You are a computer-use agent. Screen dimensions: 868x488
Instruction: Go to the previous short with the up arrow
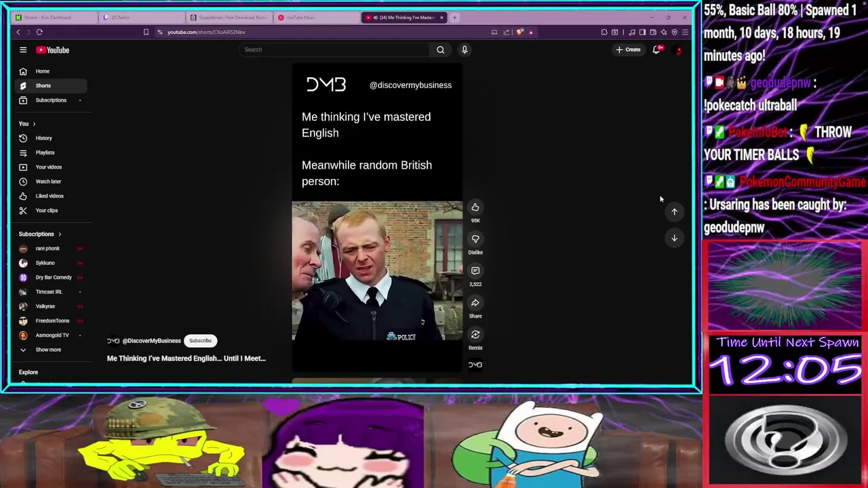[674, 211]
